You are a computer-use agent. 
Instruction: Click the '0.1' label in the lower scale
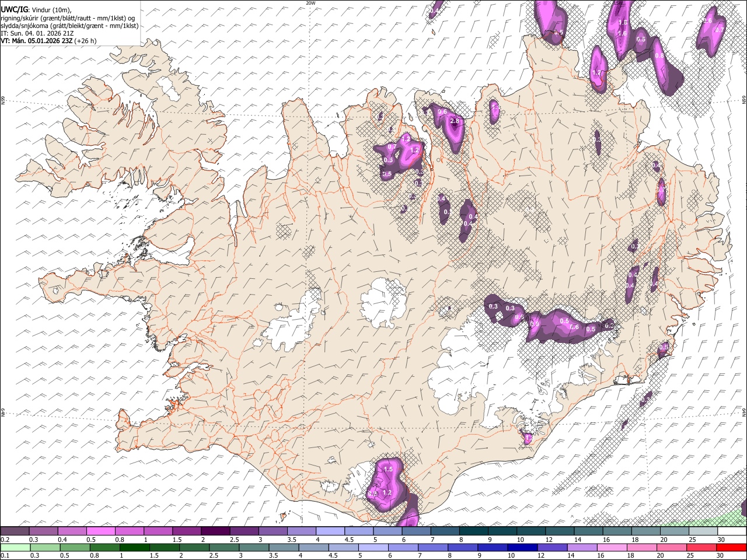pos(4,556)
